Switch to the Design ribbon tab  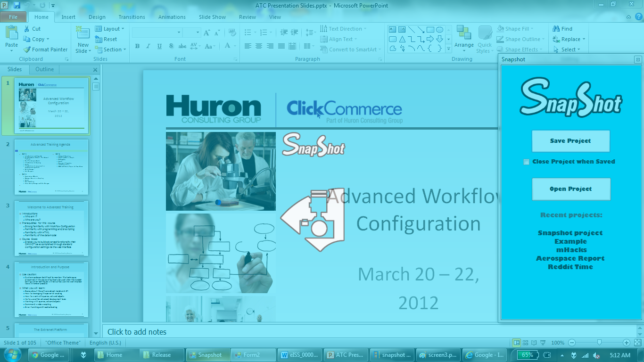pos(97,17)
